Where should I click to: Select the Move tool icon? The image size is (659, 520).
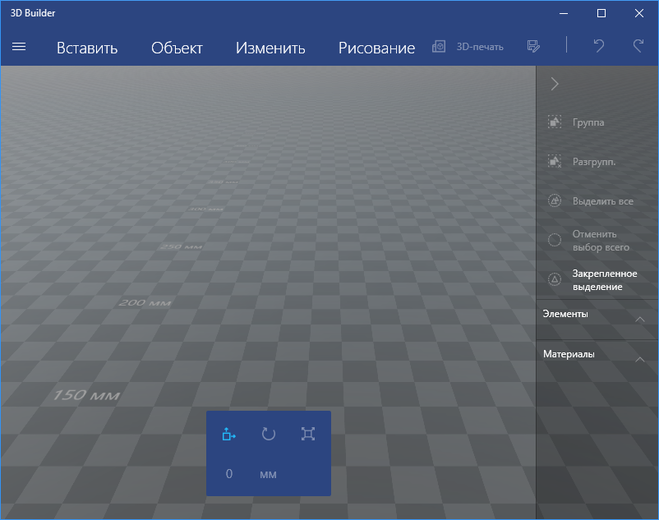(x=229, y=434)
